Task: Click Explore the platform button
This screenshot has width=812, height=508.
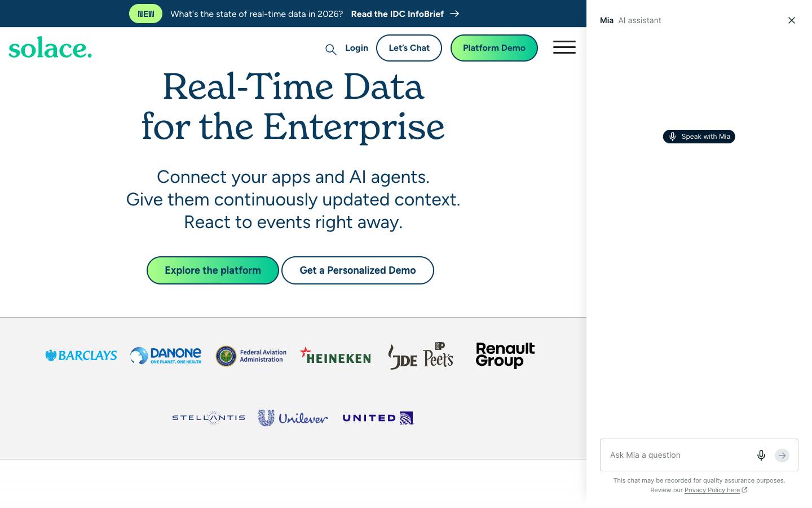Action: [x=213, y=270]
